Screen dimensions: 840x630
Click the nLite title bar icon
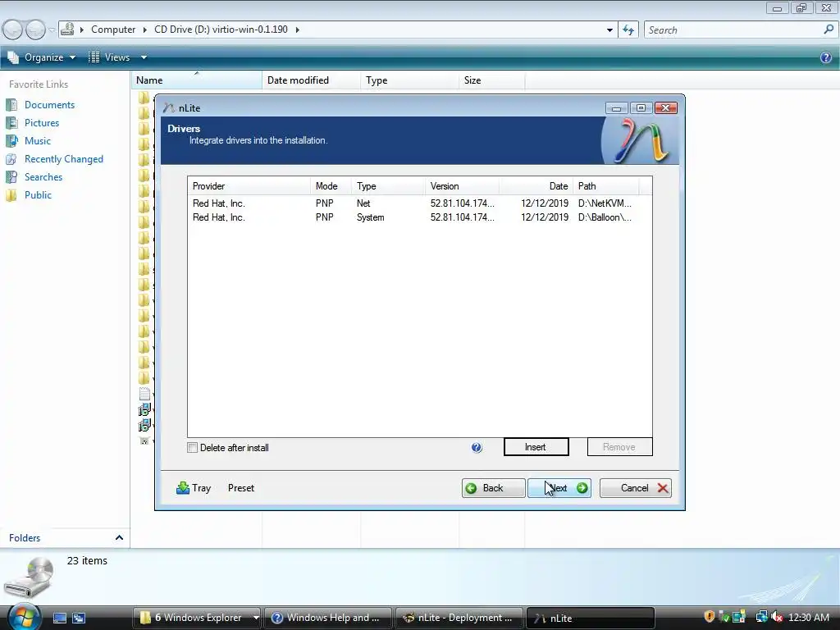tap(169, 108)
